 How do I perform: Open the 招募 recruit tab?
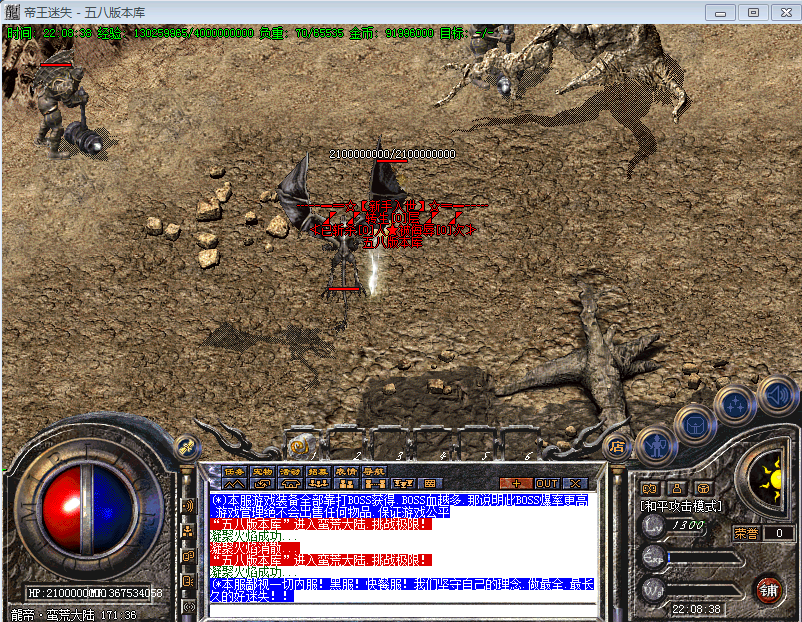click(x=318, y=472)
